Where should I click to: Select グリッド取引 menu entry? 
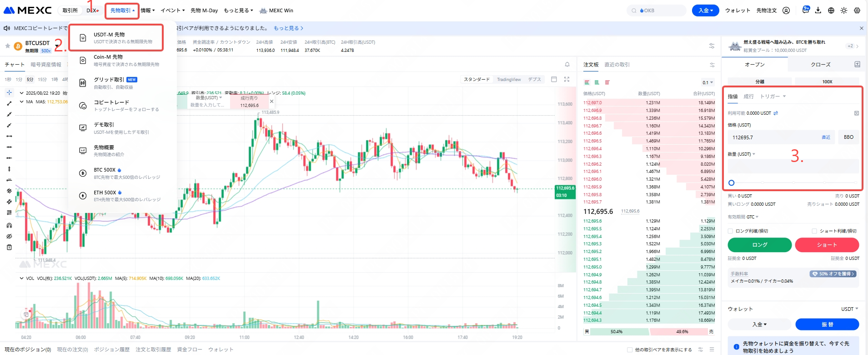tap(122, 83)
